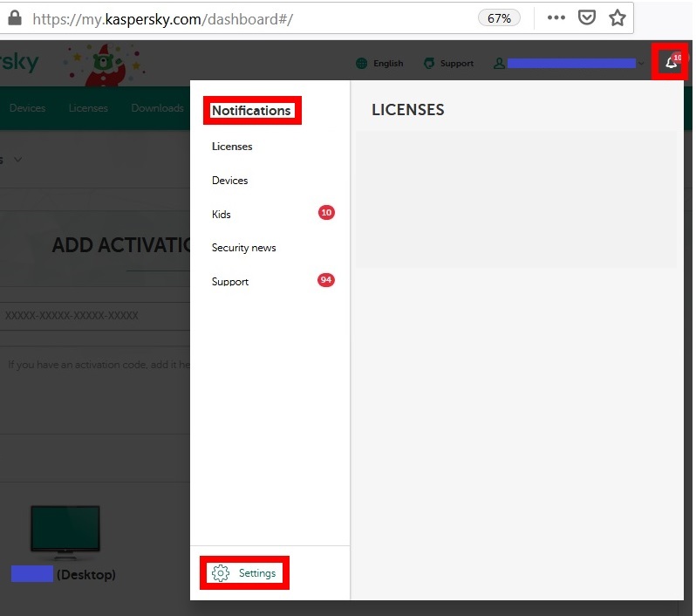Click the Support link in the header
The height and width of the screenshot is (616, 696).
coord(457,64)
